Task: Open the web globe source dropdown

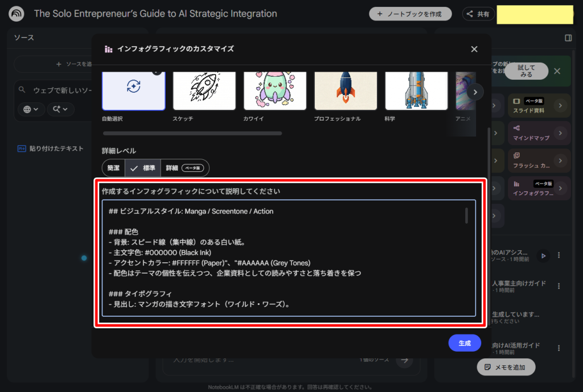Action: 31,109
